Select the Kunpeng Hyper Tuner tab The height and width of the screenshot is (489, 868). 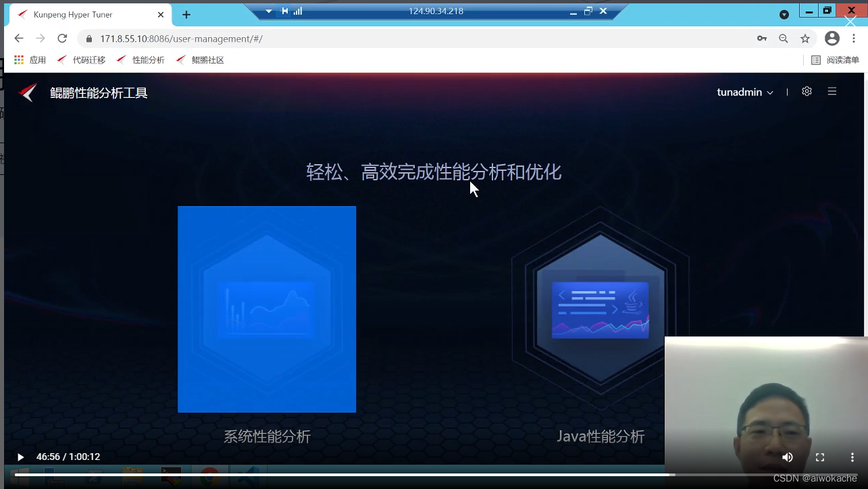tap(89, 15)
